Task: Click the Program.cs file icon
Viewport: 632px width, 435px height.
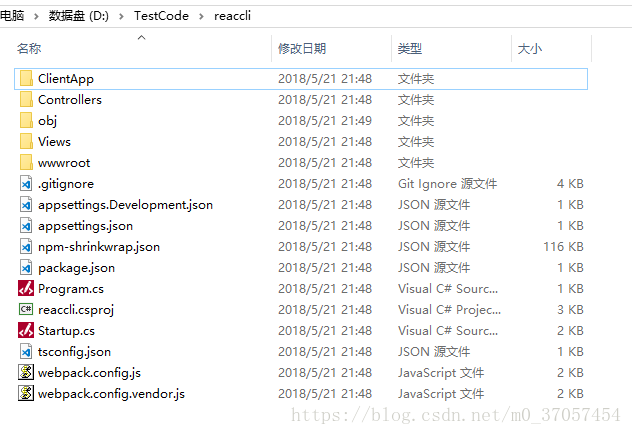Action: [26, 288]
